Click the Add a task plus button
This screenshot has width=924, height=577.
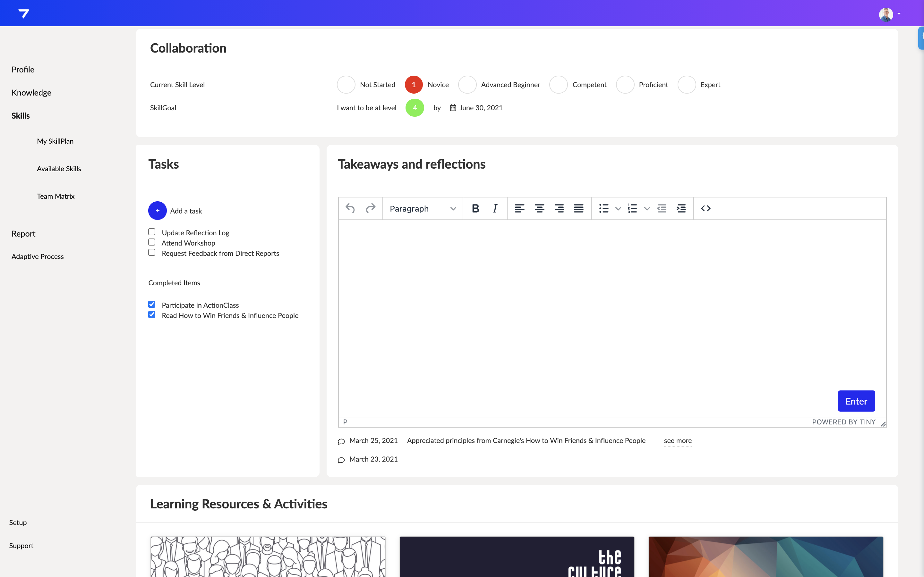click(x=157, y=210)
